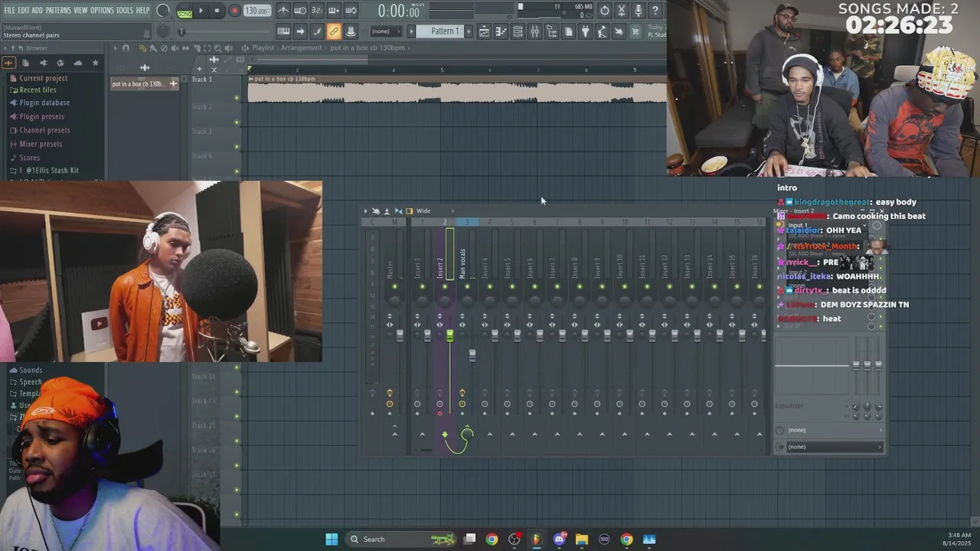Click the transport Stop button
The height and width of the screenshot is (551, 980).
pyautogui.click(x=217, y=11)
